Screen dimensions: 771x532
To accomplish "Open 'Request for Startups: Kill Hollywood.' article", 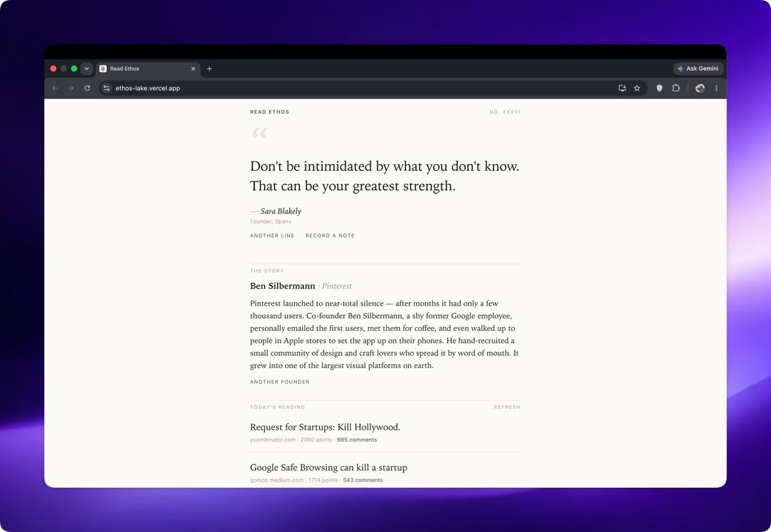I will 325,427.
